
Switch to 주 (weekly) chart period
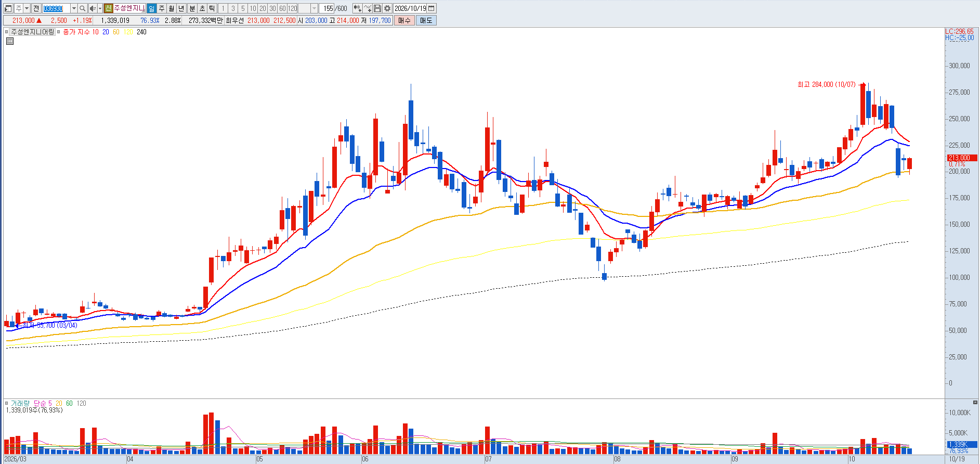162,8
